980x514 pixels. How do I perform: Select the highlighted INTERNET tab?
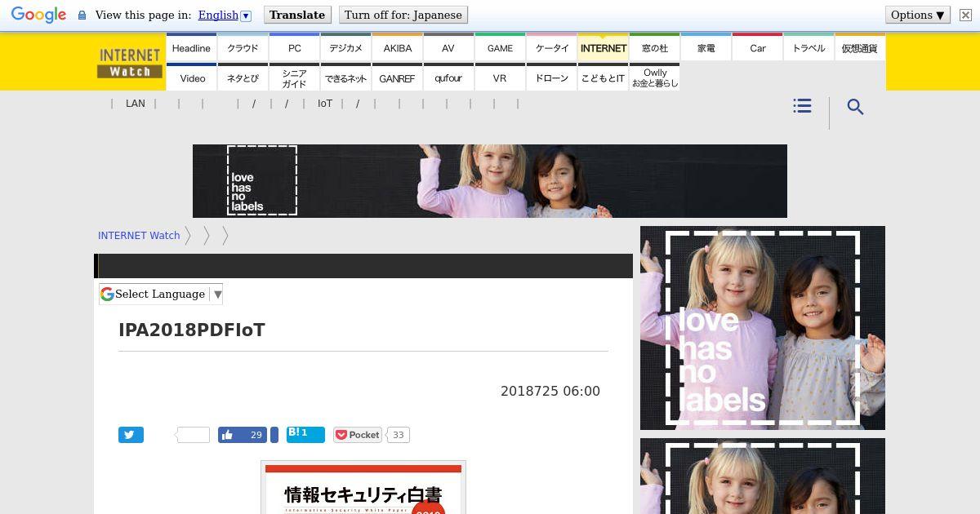[603, 47]
